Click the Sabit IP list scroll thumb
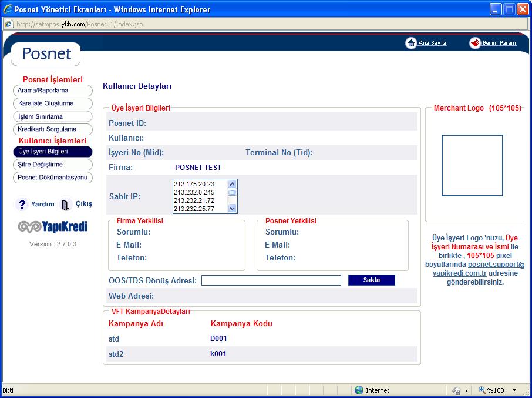The height and width of the screenshot is (398, 532). 232,193
